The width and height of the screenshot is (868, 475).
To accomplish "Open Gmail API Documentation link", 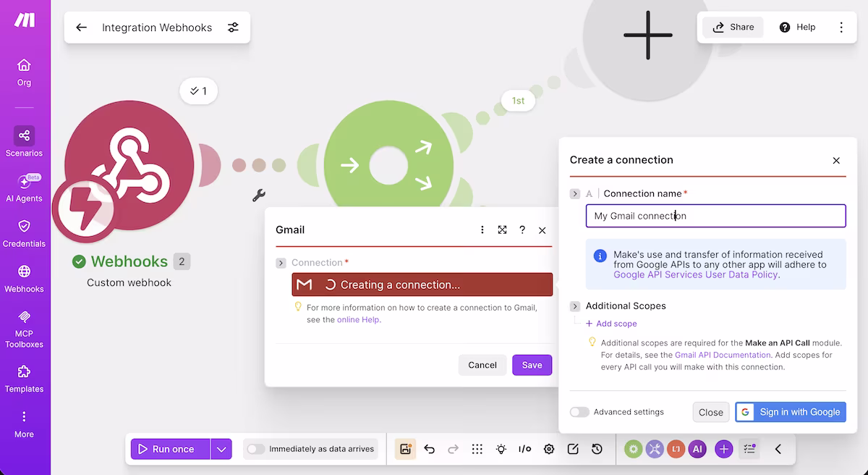I will pos(723,355).
